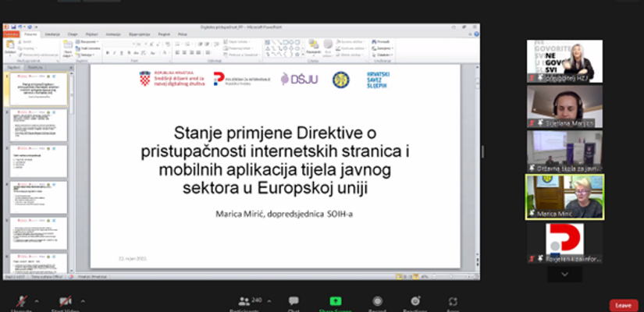The width and height of the screenshot is (644, 312).
Task: Open the orange Datoteka file tab
Action: [11, 34]
